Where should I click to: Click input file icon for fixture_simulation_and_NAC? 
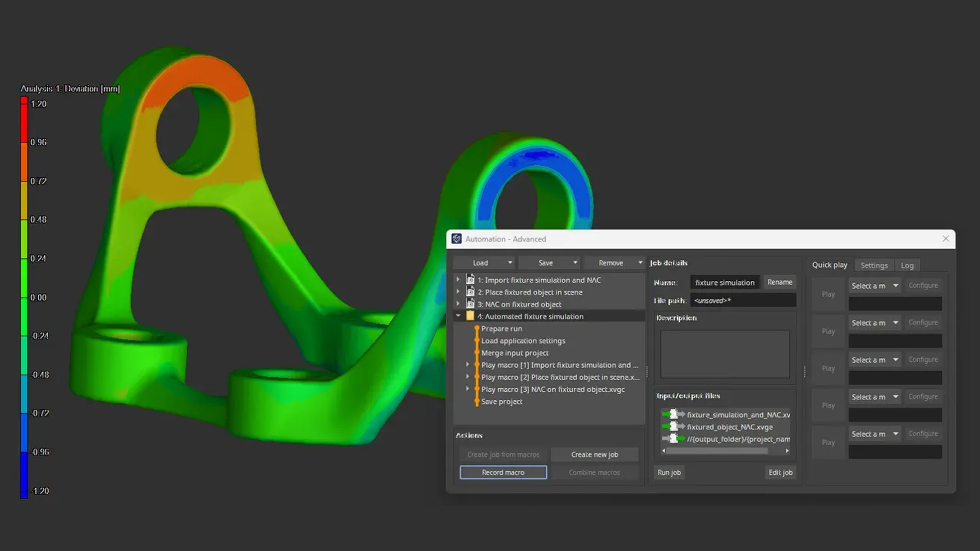673,415
